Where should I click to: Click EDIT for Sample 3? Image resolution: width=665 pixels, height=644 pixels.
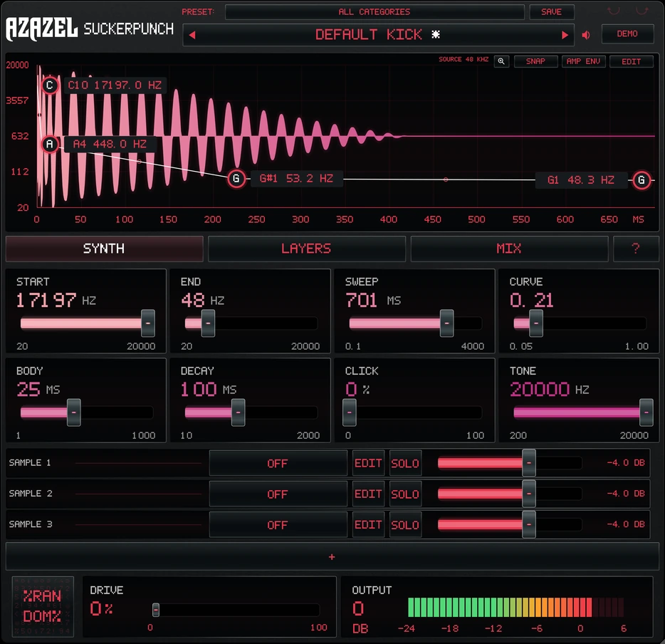coord(369,525)
